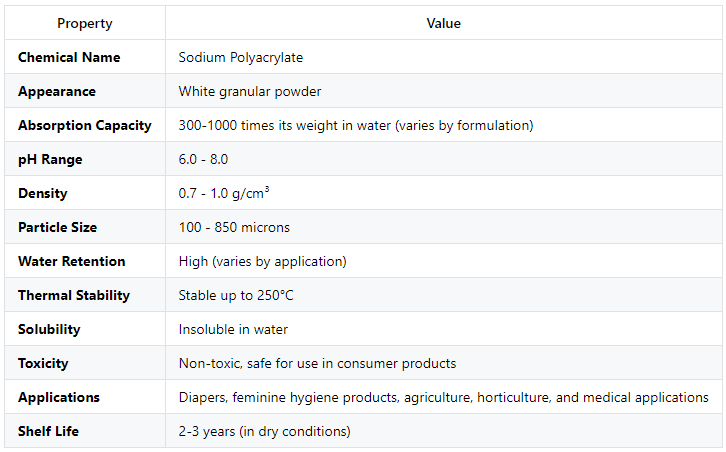Click the Non-toxic toxicity value text
This screenshot has width=726, height=452.
318,364
